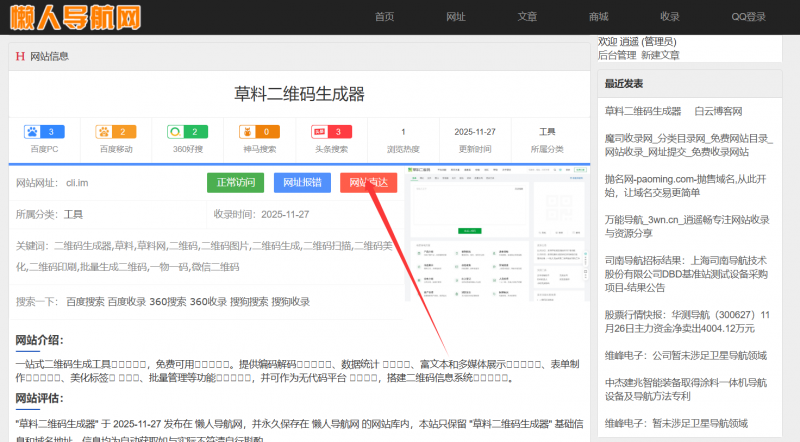Click the 网站评估 section heading
This screenshot has height=442, width=800.
(39, 398)
